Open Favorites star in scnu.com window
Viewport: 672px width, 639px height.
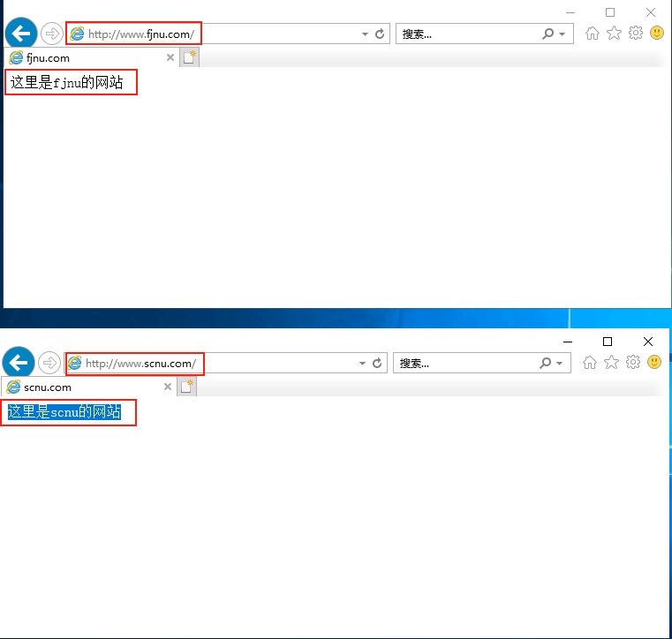point(611,363)
